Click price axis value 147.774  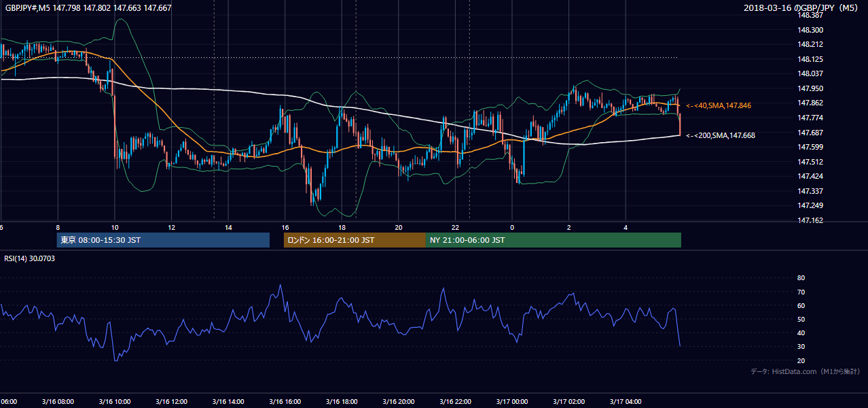811,118
